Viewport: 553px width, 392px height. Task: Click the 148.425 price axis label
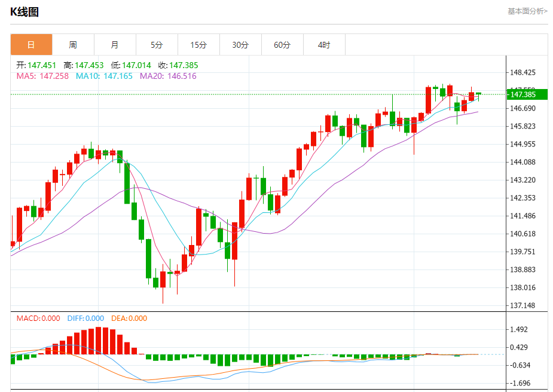[x=523, y=73]
